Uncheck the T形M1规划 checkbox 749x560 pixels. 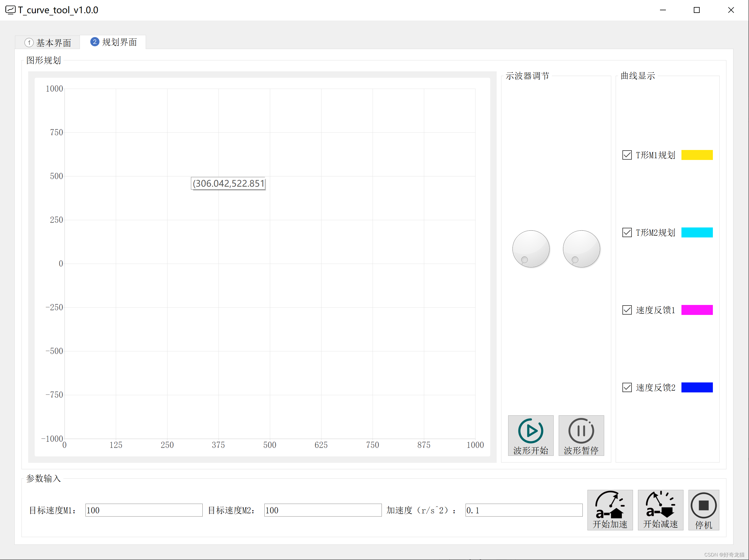627,155
